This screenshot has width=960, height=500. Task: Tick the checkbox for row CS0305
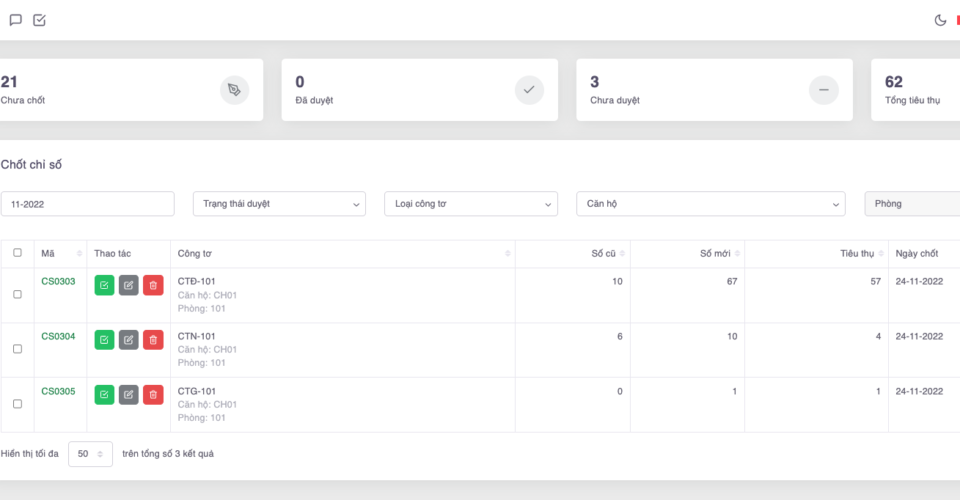pyautogui.click(x=17, y=404)
